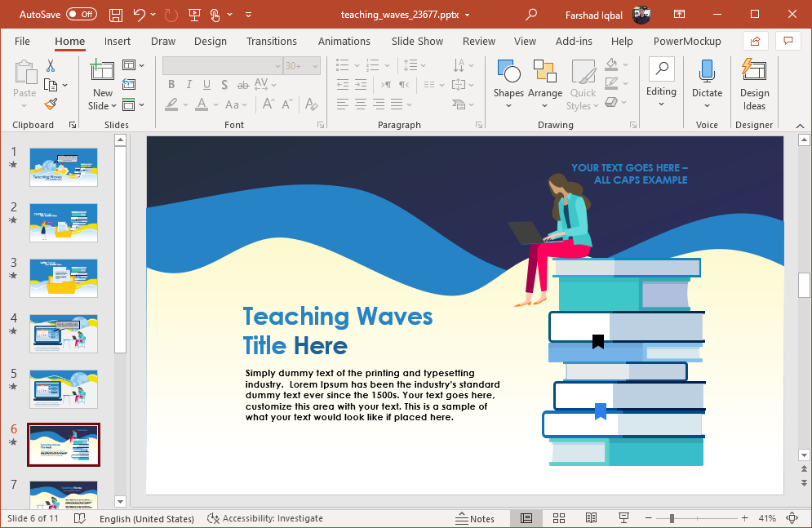Open the Shapes gallery
812x528 pixels.
coord(508,82)
